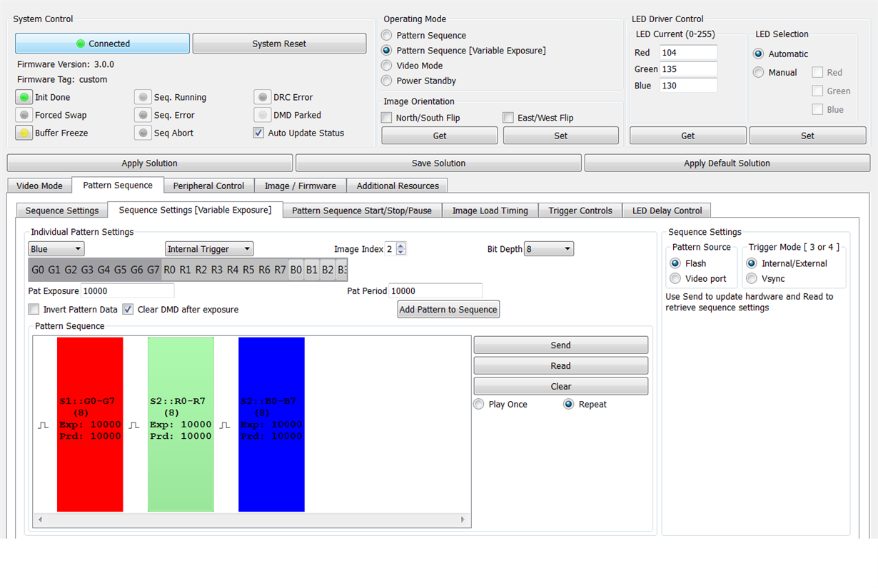The image size is (878, 588).
Task: Open the Additional Resources tab
Action: (398, 186)
